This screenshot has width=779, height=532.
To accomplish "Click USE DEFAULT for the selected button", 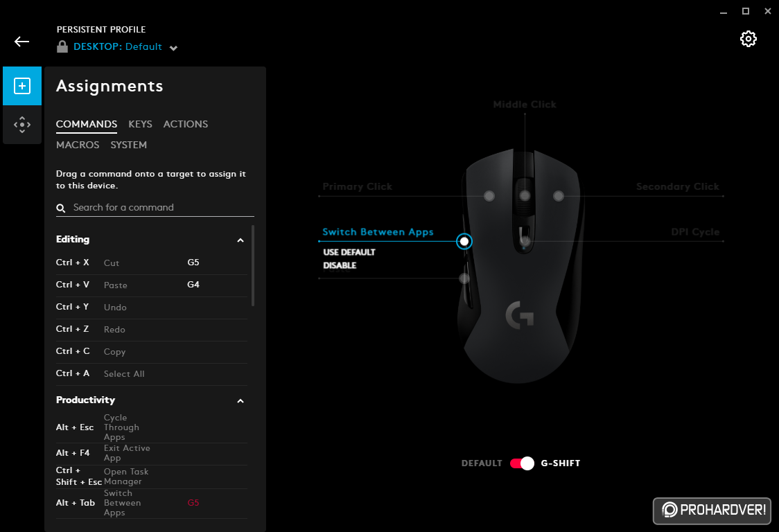I will click(349, 252).
